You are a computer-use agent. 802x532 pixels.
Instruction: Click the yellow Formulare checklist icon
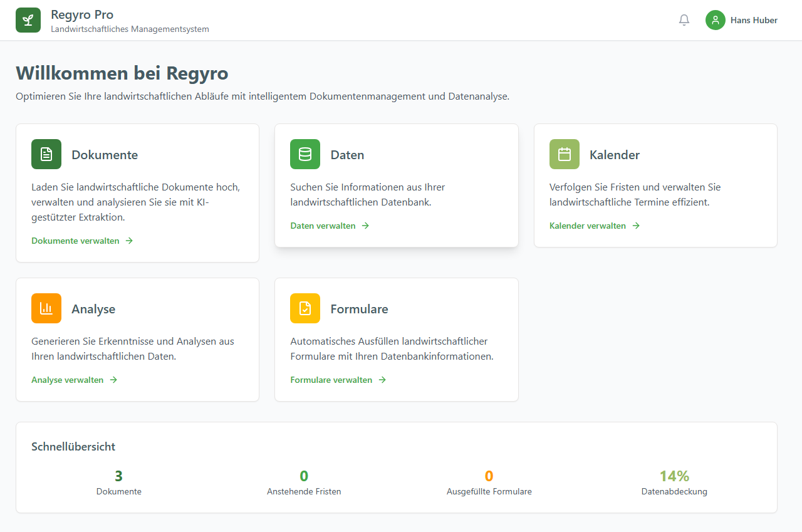click(x=305, y=308)
